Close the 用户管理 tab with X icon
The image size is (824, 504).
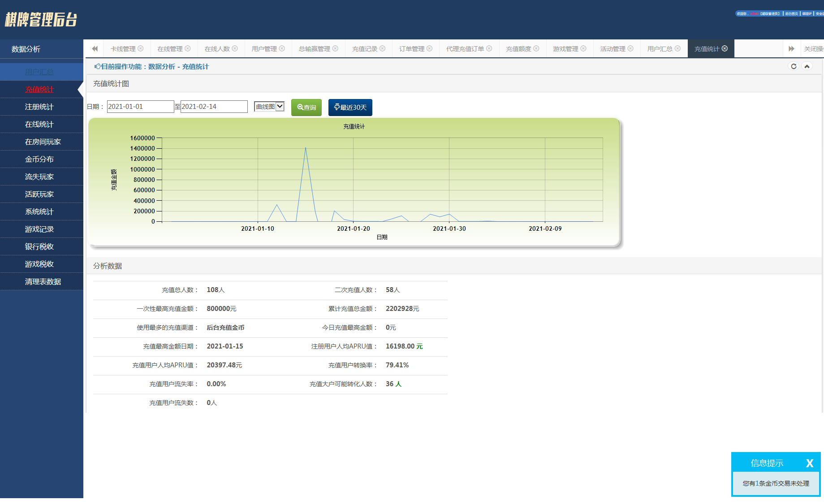[x=282, y=48]
